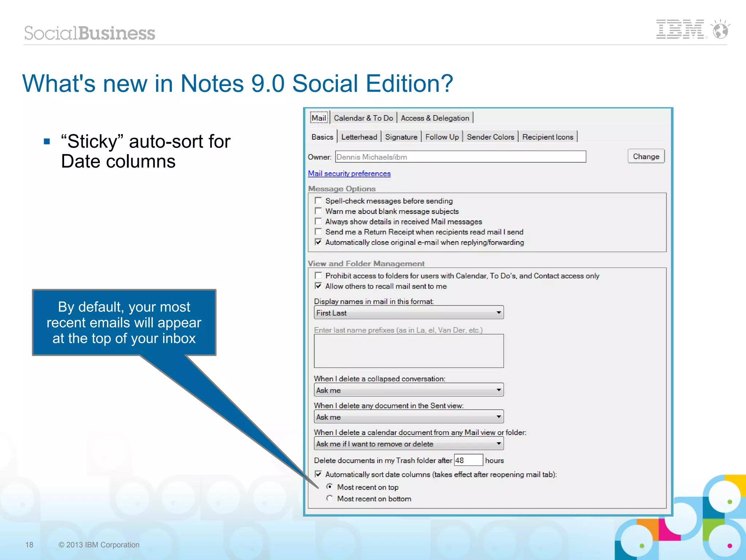Click the slide number 18
The image size is (746, 560).
tap(29, 545)
